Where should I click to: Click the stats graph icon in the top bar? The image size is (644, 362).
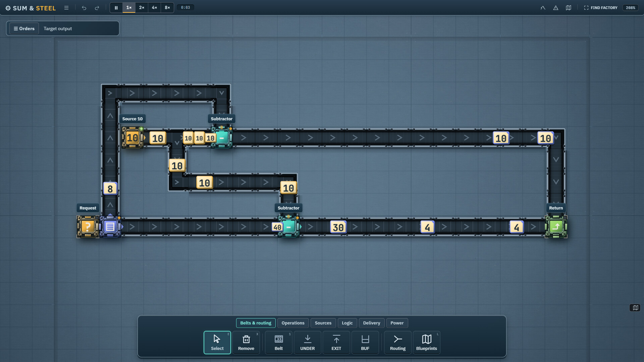tap(543, 8)
